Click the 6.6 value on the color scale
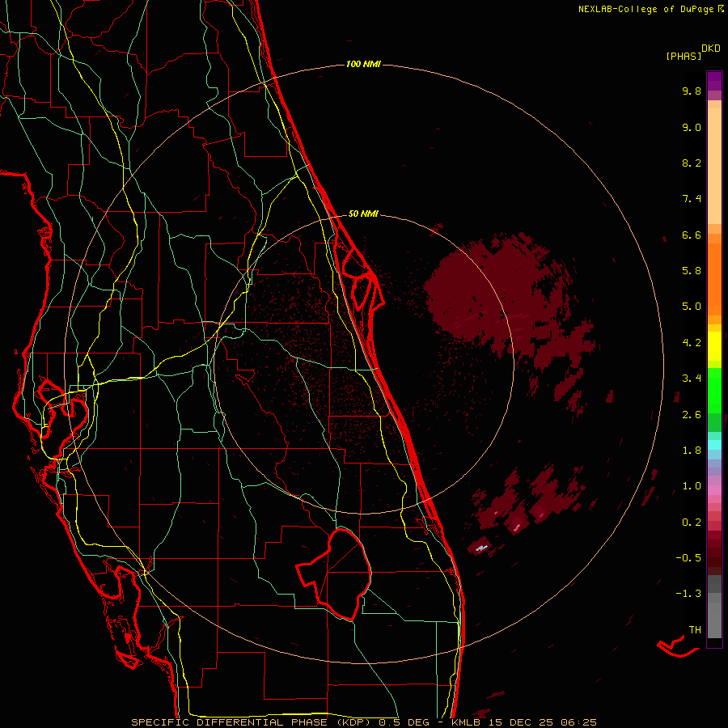The image size is (728, 728). tap(692, 235)
